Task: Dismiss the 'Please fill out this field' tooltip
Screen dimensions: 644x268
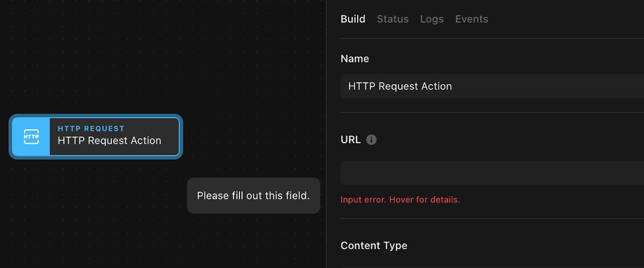Action: click(253, 196)
